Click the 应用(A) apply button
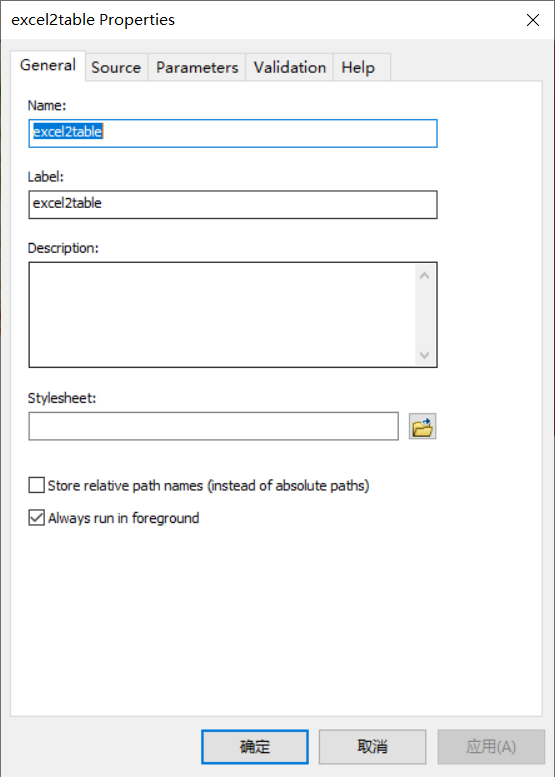Viewport: 555px width, 777px height. [491, 747]
